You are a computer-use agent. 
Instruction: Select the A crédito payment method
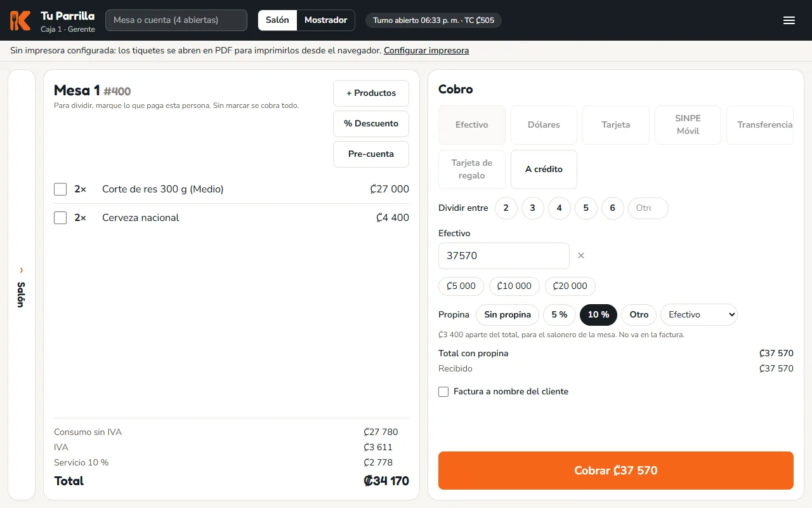544,170
